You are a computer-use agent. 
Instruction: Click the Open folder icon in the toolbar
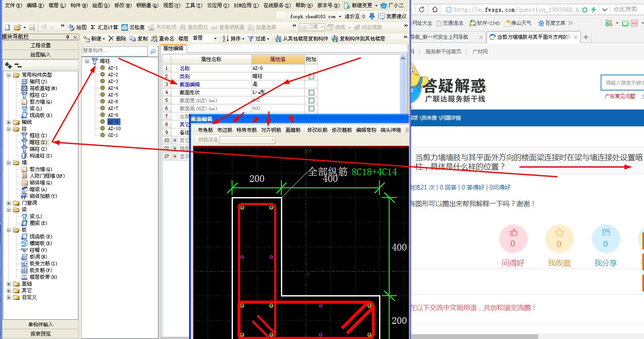click(17, 27)
